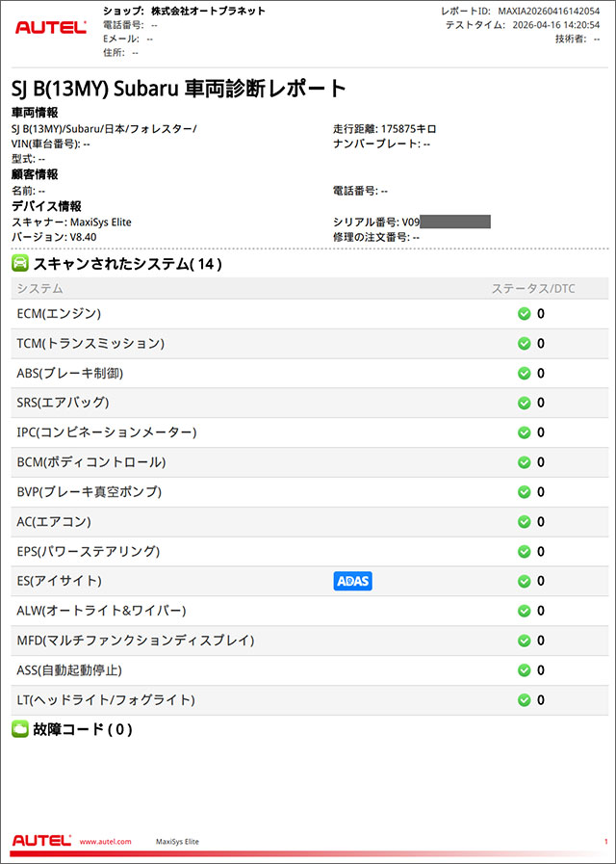
Task: Click the スキャナー: MaxiSys Elite text
Action: coord(71,223)
